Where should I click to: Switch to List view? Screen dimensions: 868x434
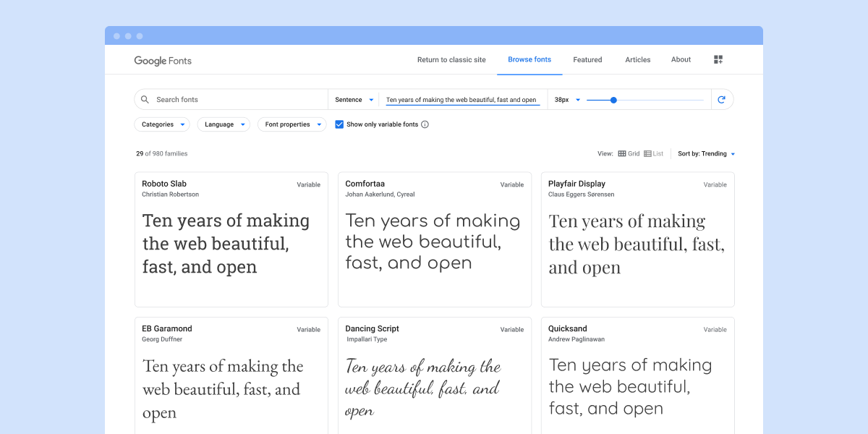pyautogui.click(x=653, y=154)
